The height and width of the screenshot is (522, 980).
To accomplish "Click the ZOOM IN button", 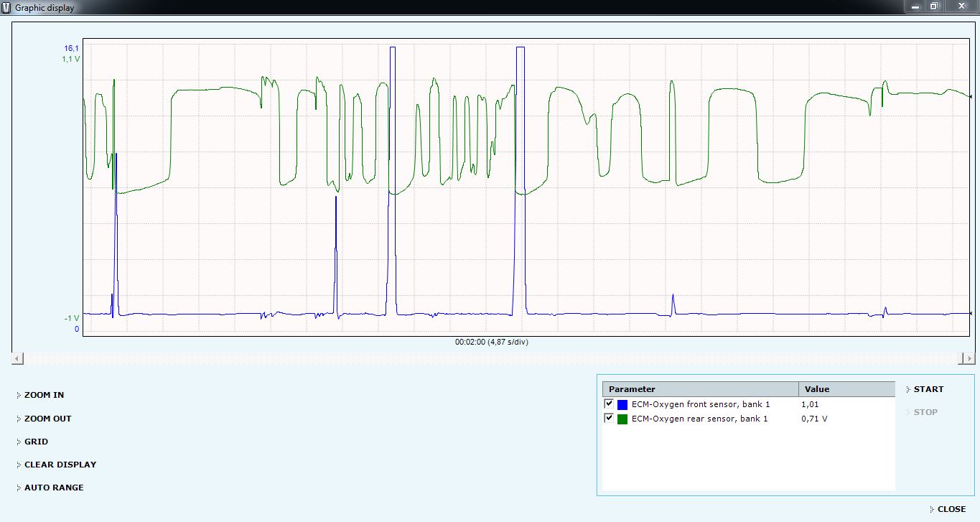I will point(44,395).
